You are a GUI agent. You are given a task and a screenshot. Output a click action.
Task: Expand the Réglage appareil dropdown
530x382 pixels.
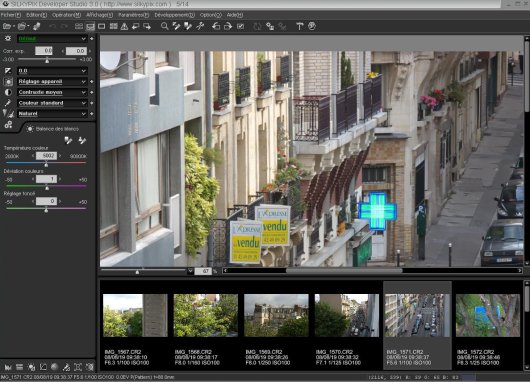[83, 82]
